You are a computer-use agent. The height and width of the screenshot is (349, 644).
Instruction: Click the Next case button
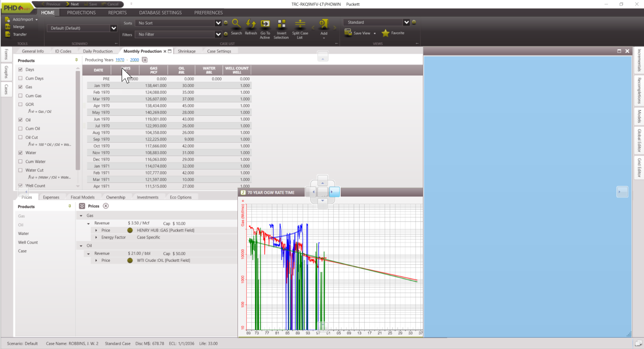(72, 4)
